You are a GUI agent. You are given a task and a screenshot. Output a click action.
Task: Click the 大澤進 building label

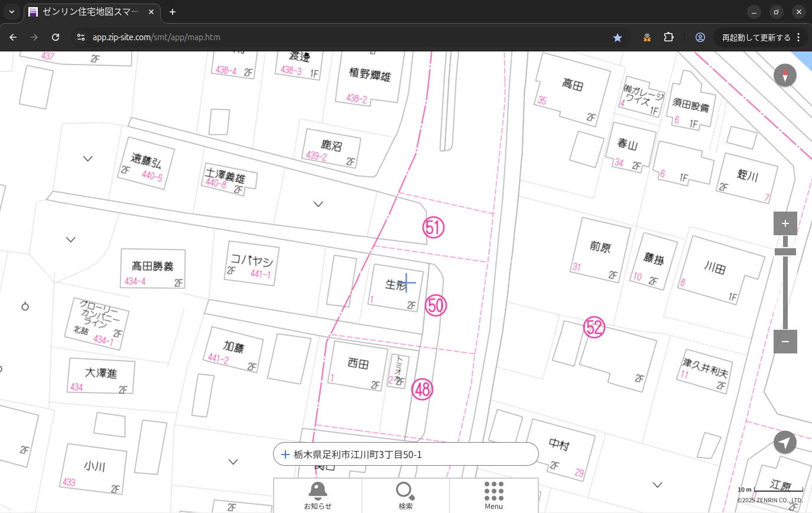pos(101,373)
